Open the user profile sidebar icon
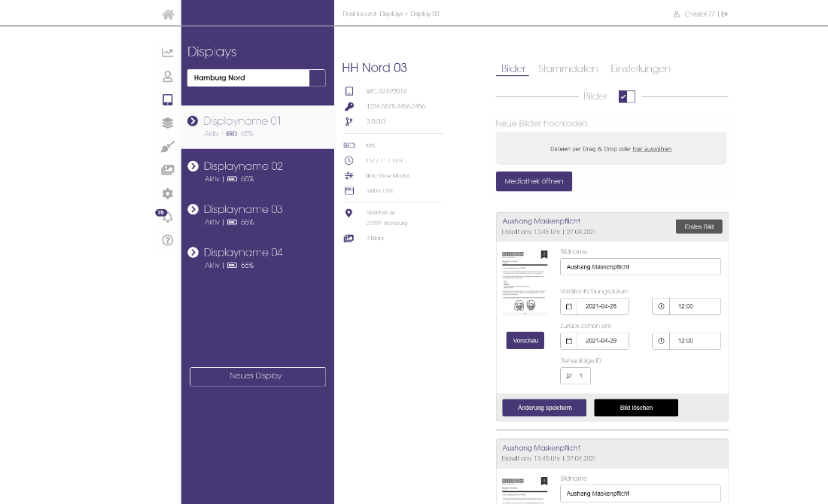828x504 pixels. [x=167, y=77]
